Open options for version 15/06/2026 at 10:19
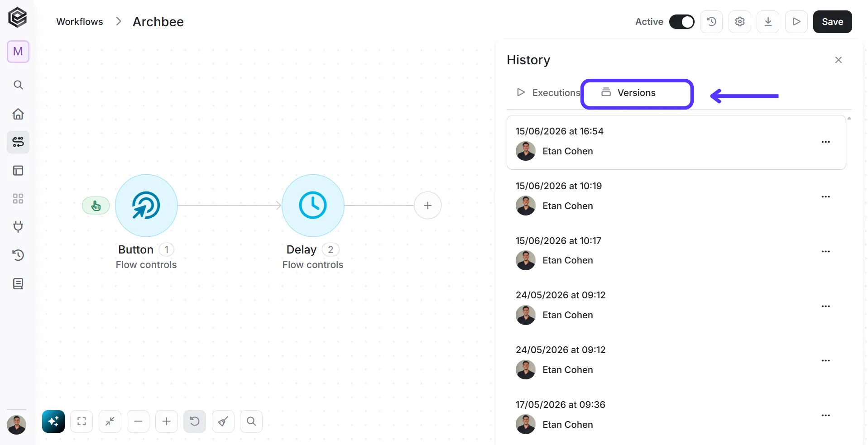This screenshot has width=868, height=445. (x=826, y=197)
